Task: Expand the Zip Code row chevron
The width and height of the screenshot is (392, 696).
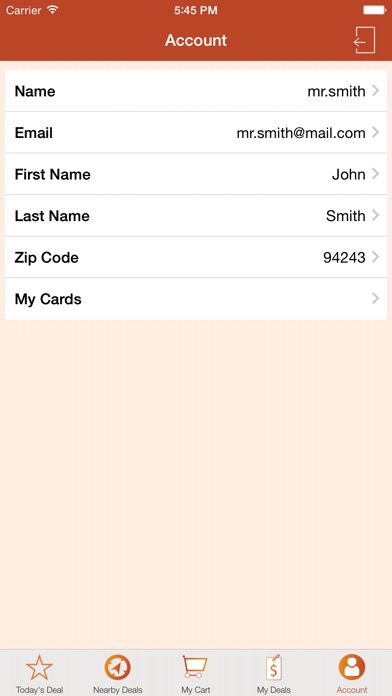Action: click(376, 257)
